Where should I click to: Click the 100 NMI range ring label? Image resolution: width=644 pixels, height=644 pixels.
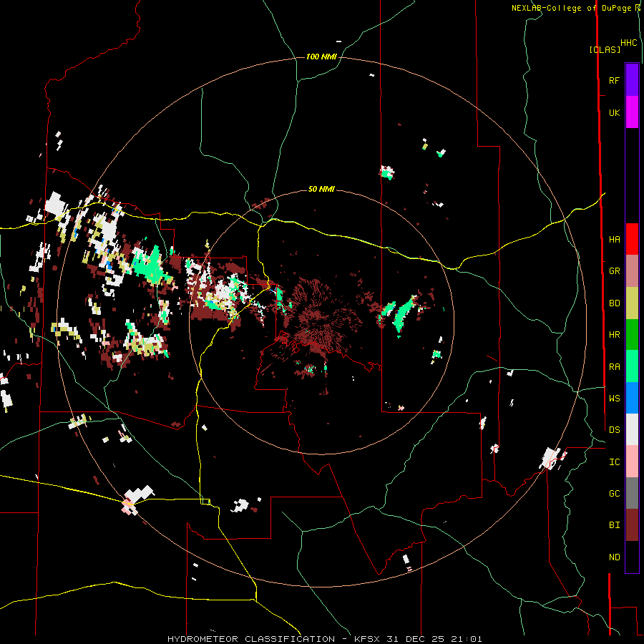click(x=321, y=57)
